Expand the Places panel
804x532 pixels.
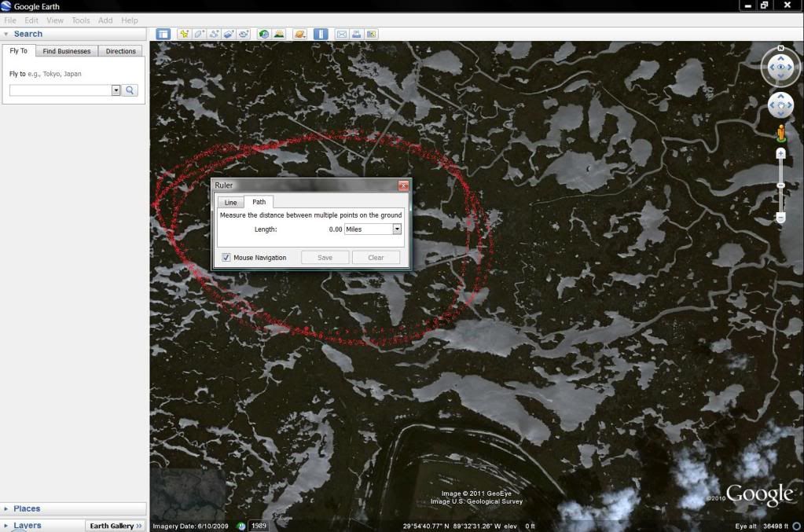[6, 508]
